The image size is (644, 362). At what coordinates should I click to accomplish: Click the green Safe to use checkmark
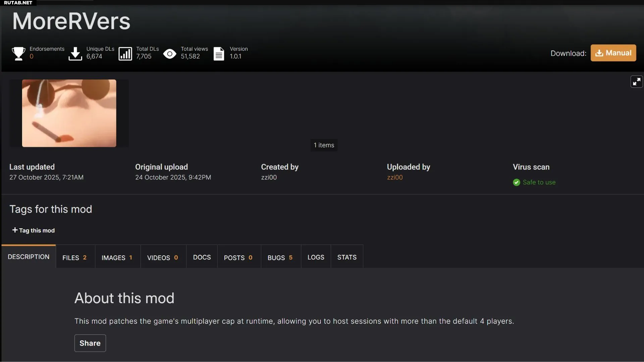pos(516,182)
